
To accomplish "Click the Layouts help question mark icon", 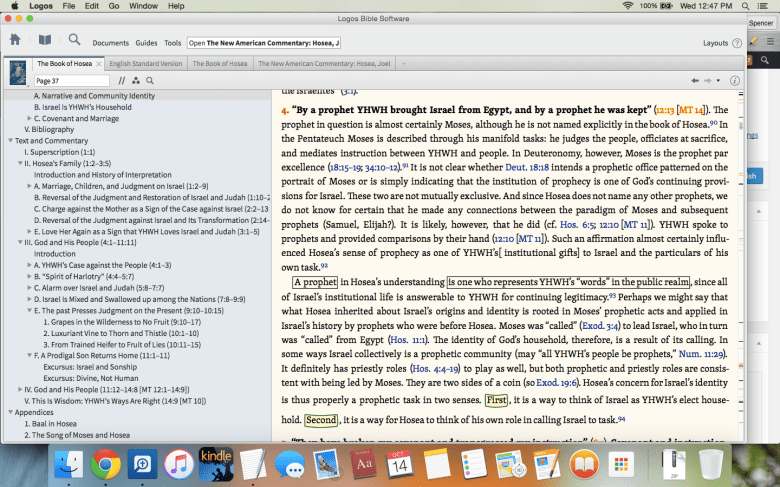I will point(737,43).
